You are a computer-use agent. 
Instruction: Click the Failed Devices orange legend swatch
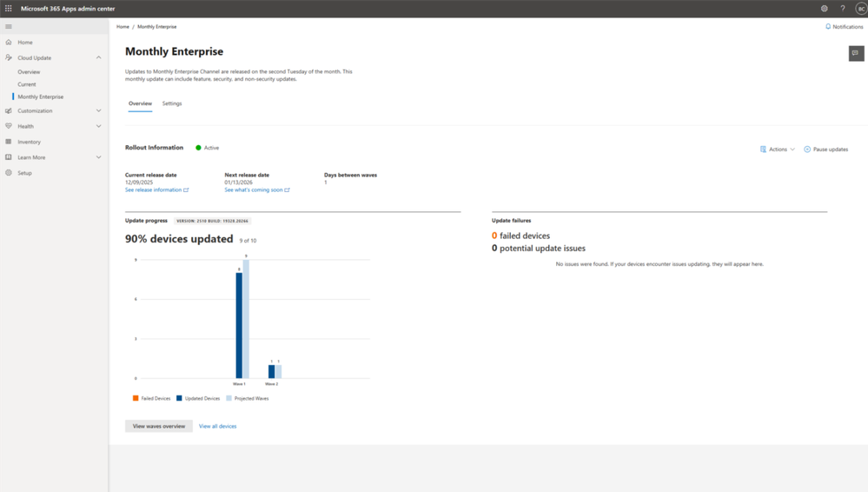point(136,398)
